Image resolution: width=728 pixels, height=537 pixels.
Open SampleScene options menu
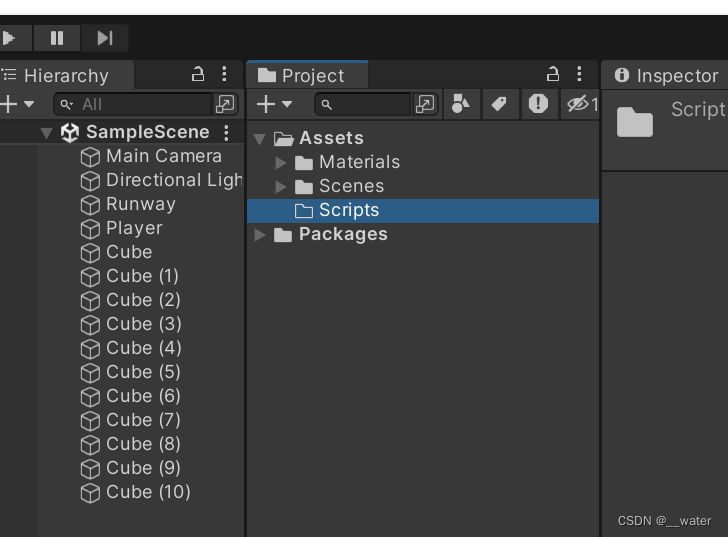coord(227,132)
